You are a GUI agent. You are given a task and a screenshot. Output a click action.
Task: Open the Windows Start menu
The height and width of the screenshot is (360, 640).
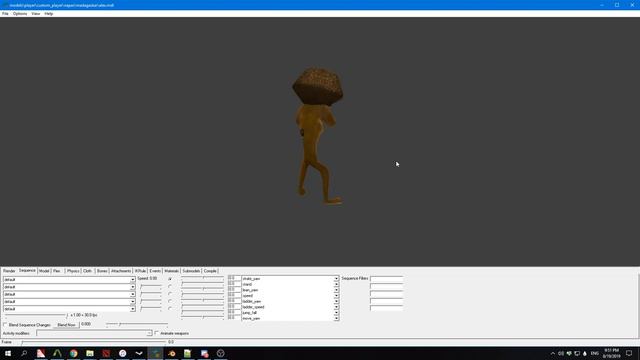(8, 353)
